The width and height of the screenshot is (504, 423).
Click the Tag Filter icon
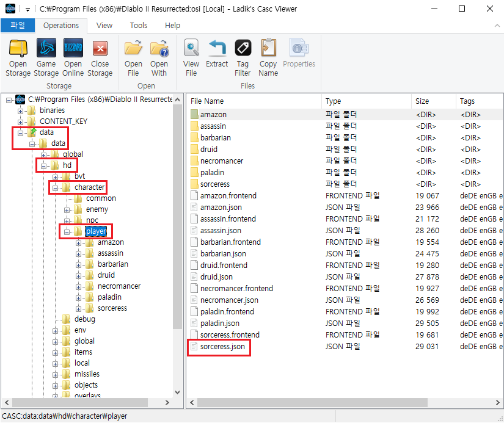(x=243, y=48)
